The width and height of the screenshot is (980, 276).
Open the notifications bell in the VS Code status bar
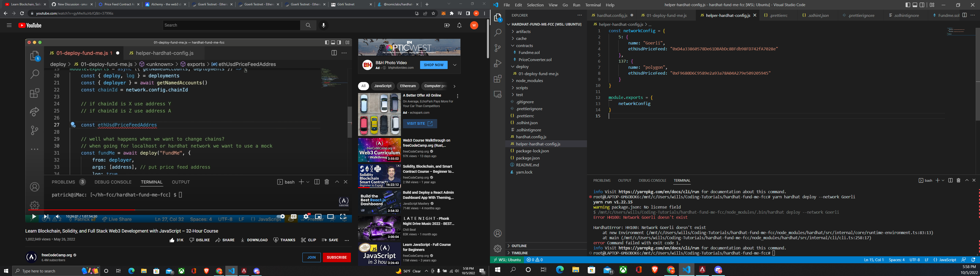(x=973, y=260)
